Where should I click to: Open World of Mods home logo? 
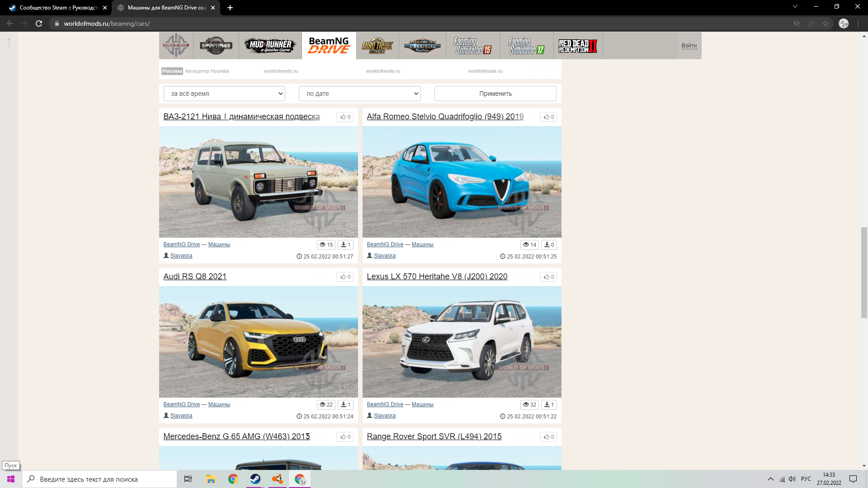[176, 45]
